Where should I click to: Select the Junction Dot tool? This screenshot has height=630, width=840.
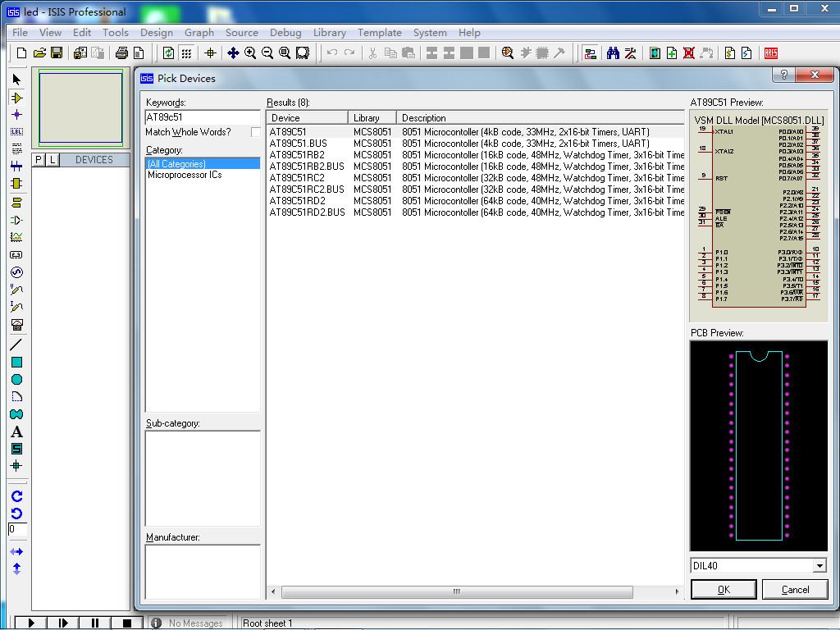16,115
